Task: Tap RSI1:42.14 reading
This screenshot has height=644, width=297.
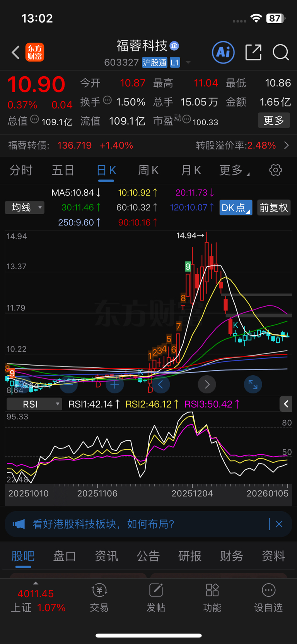Action: 94,404
